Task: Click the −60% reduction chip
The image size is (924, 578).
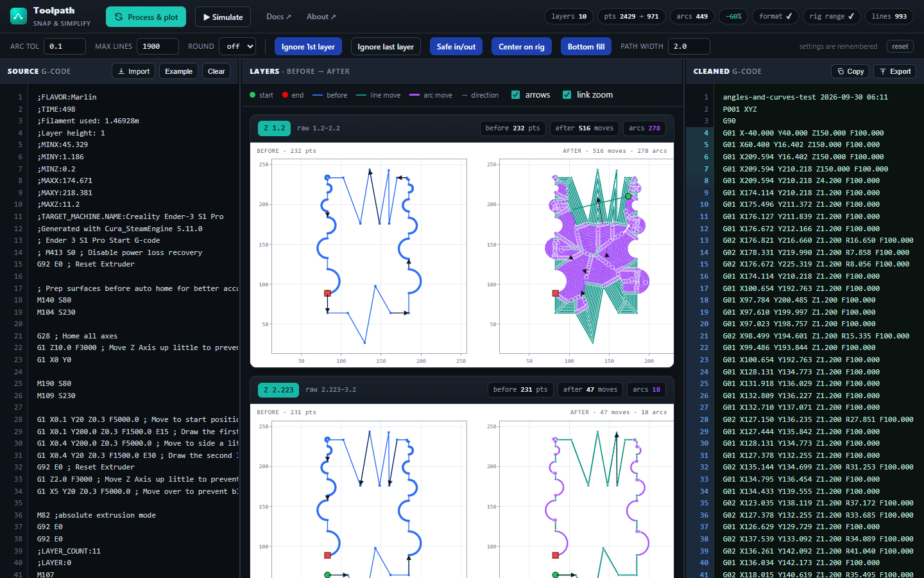Action: 733,16
